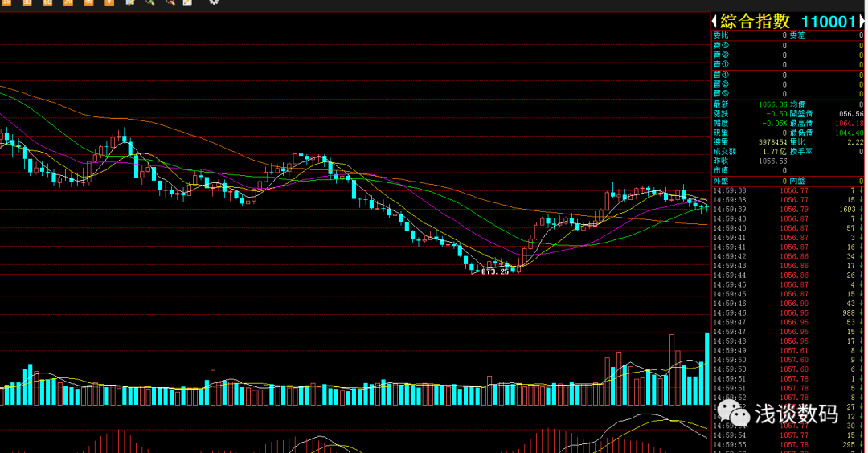Click the 市值 label
Image resolution: width=868 pixels, height=453 pixels.
pyautogui.click(x=721, y=170)
